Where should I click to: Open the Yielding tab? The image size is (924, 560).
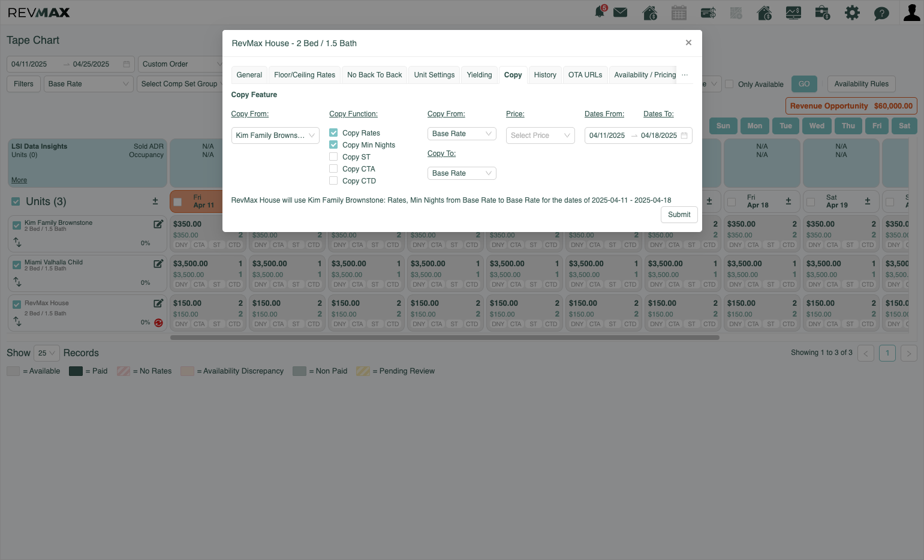480,75
